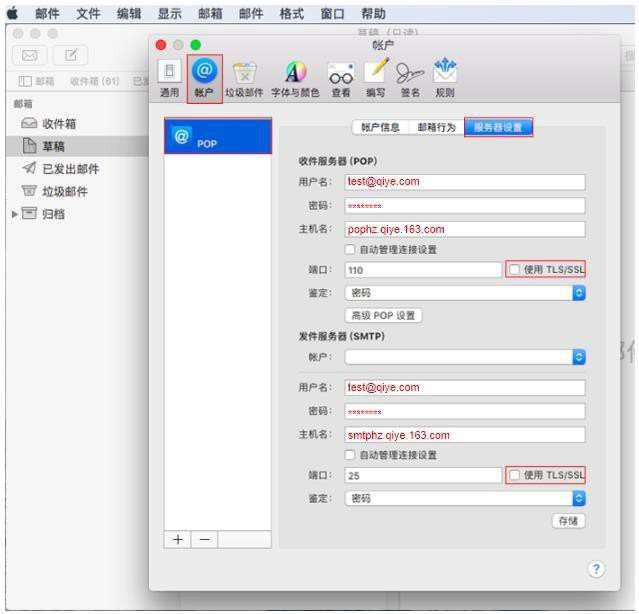Open the Composing (编写) preferences pane
The height and width of the screenshot is (614, 639).
[x=375, y=79]
